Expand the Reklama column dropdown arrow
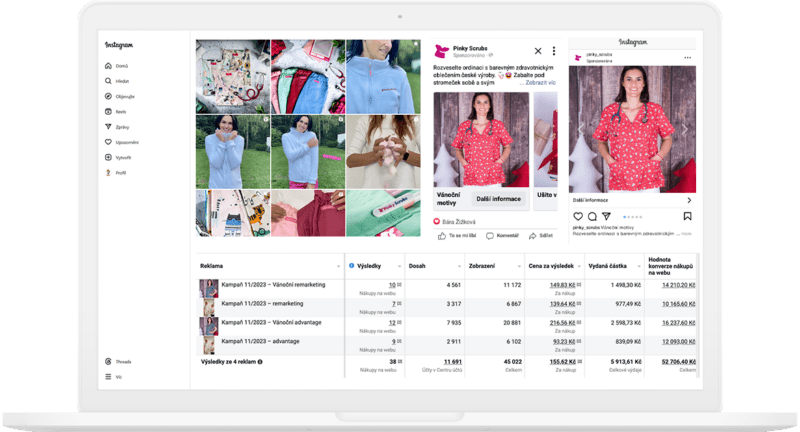This screenshot has width=800, height=432. point(339,266)
